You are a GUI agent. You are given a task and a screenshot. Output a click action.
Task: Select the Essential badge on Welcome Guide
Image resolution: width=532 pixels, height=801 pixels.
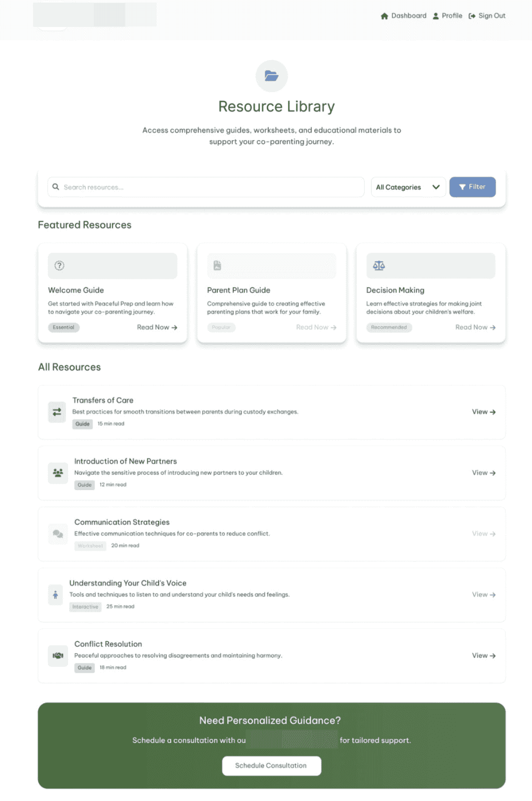(64, 327)
